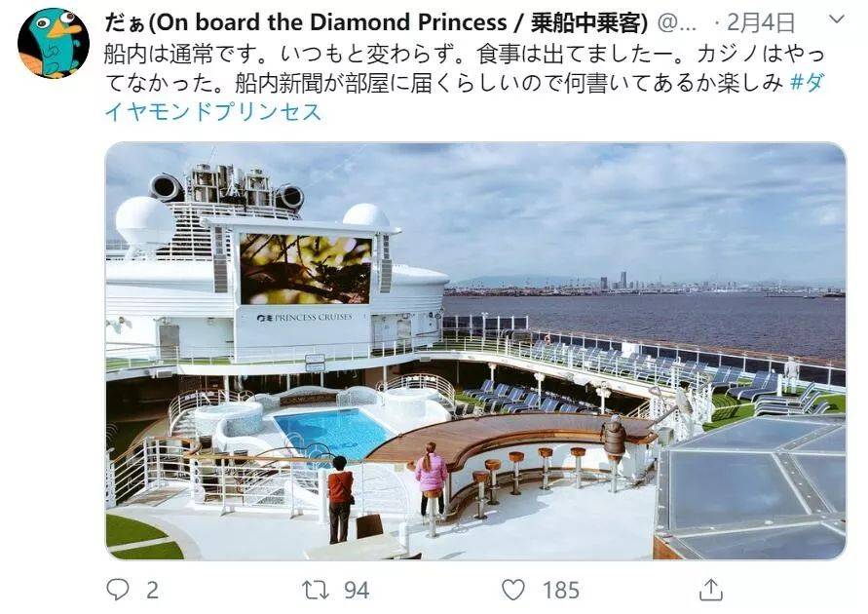Click the city skyline in the photo
The height and width of the screenshot is (614, 868).
[x=645, y=284]
